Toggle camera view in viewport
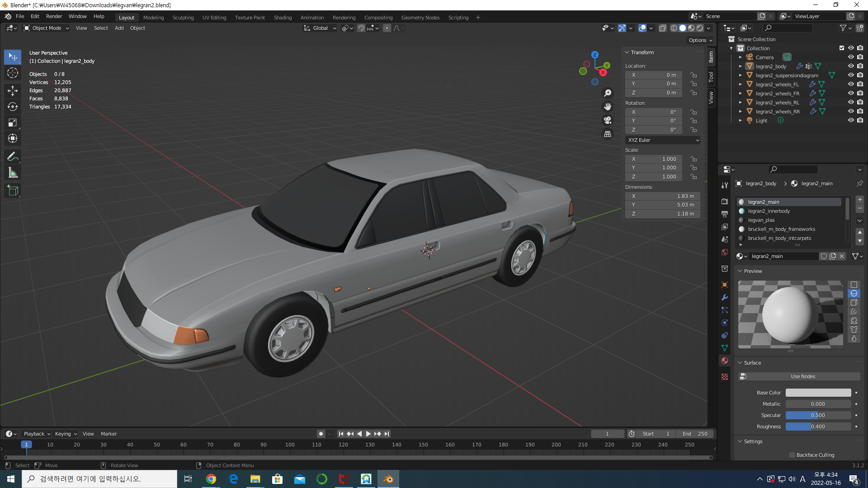868x488 pixels. (x=608, y=120)
